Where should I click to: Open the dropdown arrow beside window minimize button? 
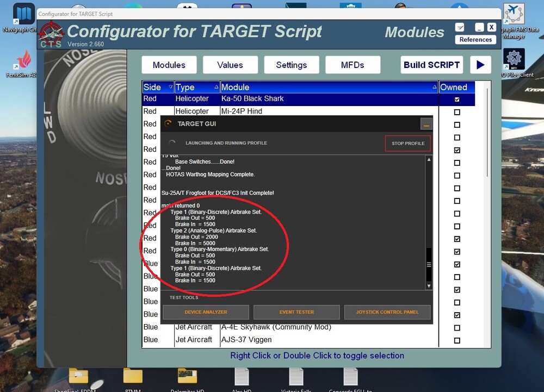point(460,27)
